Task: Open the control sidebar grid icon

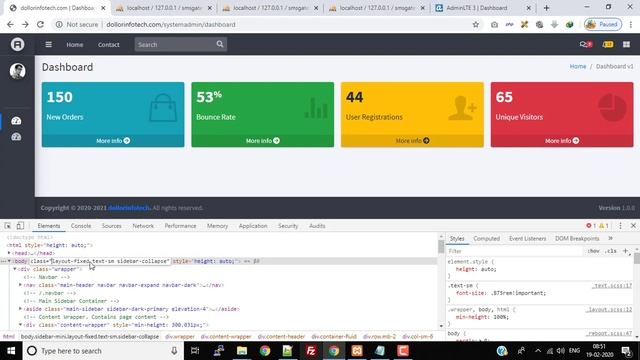Action: tap(627, 44)
